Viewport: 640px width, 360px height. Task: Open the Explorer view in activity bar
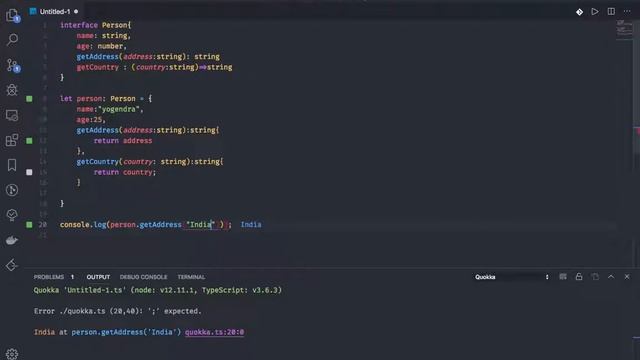click(x=12, y=15)
